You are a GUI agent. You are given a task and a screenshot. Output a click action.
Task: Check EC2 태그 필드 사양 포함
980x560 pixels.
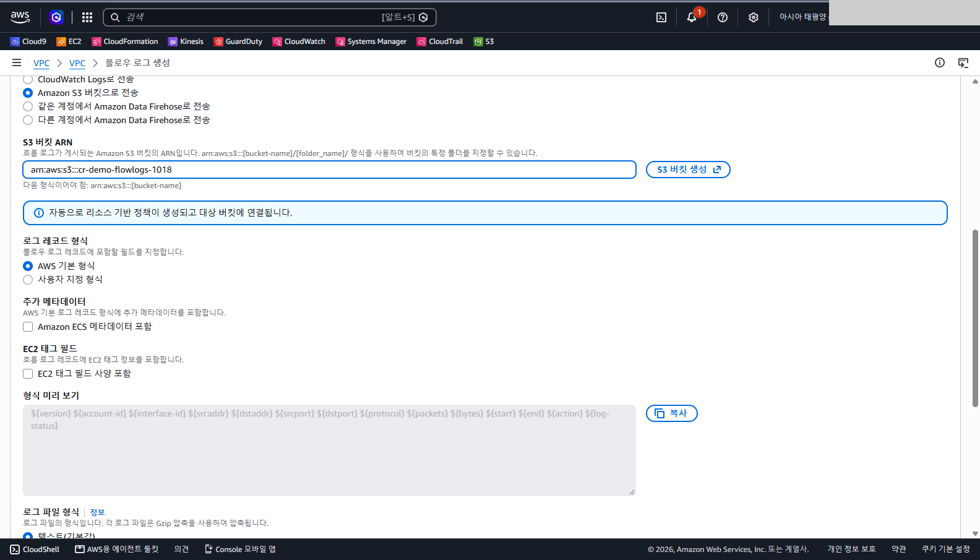click(28, 374)
